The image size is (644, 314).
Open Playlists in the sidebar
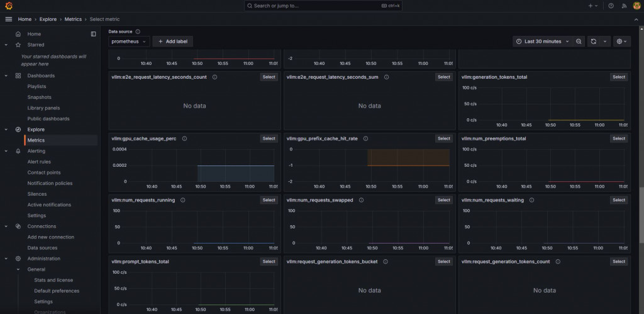coord(36,87)
